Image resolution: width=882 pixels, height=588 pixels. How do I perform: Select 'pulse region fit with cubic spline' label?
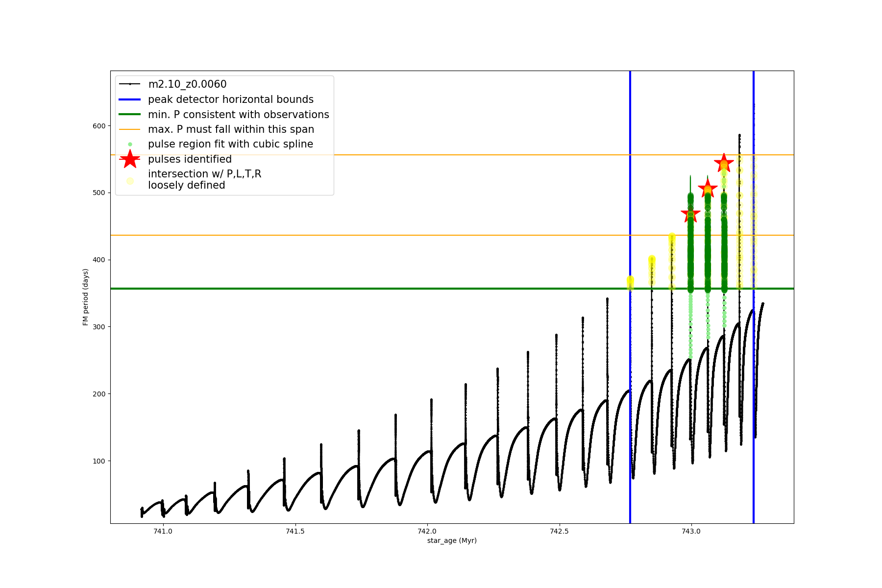click(x=230, y=144)
